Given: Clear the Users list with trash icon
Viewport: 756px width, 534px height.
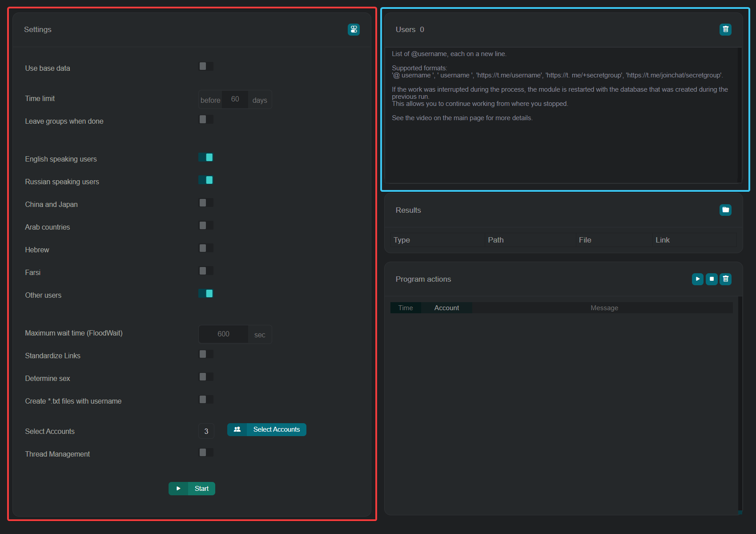Looking at the screenshot, I should [725, 29].
